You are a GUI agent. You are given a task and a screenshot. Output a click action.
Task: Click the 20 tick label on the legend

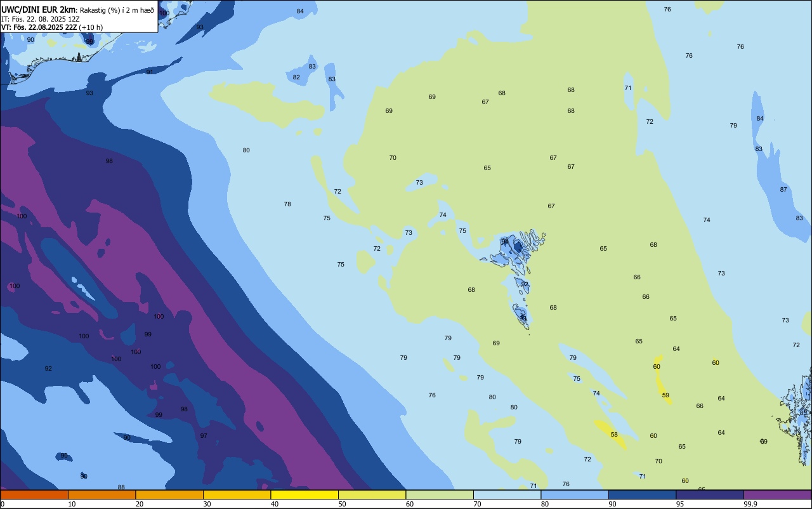(140, 504)
